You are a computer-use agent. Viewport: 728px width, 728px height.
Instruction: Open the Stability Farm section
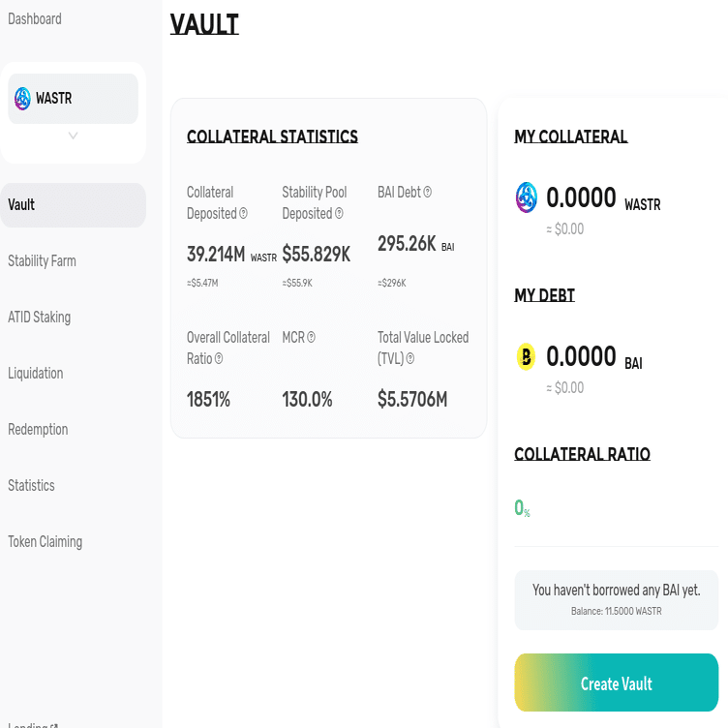(x=42, y=261)
